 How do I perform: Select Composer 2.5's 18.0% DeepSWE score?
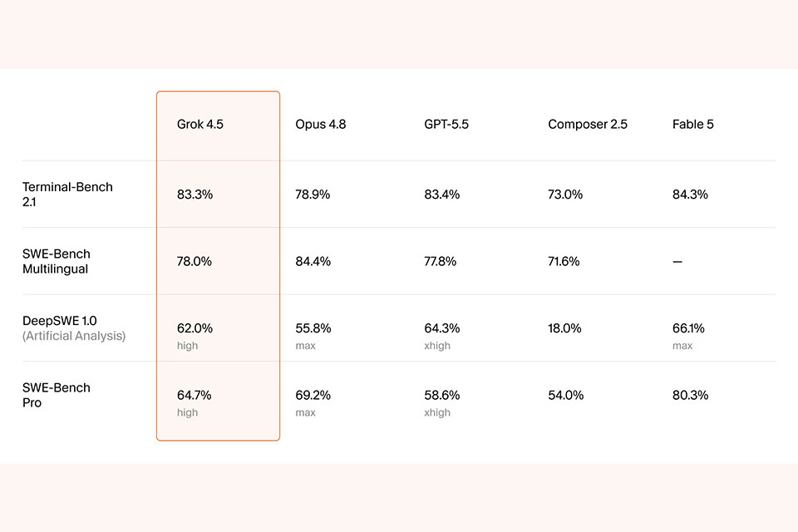(x=564, y=328)
